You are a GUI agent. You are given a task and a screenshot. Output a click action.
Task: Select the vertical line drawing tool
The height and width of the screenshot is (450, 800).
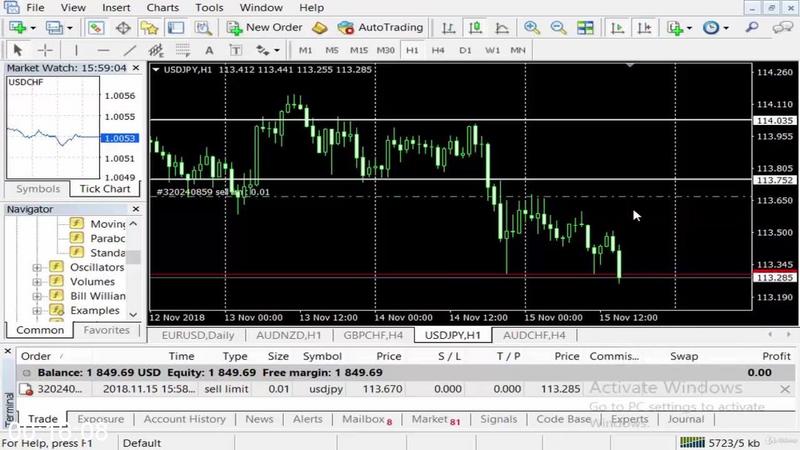(76, 50)
